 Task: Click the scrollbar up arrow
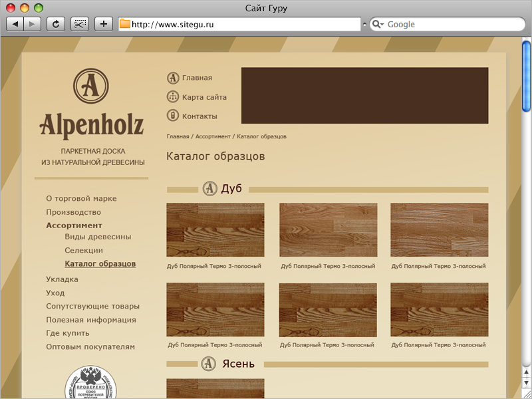coord(527,372)
